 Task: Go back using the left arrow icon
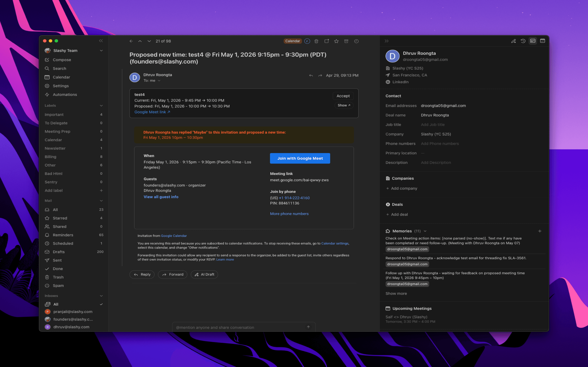131,41
